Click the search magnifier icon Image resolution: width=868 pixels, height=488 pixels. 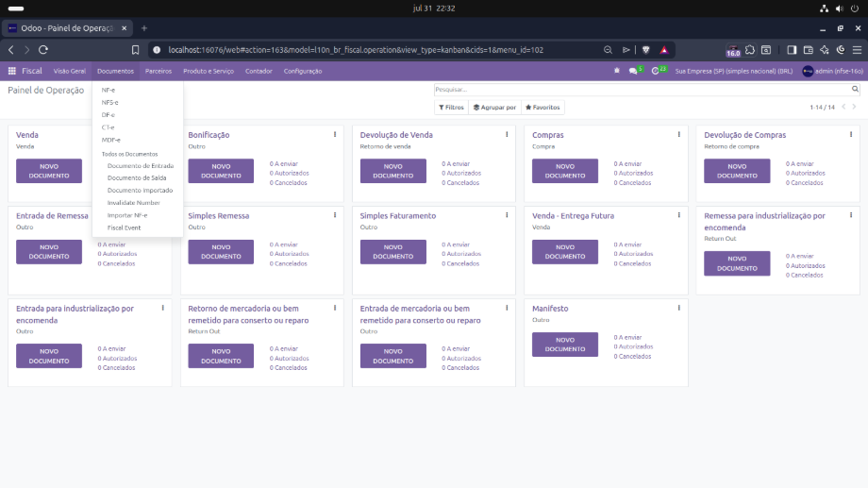pos(855,89)
